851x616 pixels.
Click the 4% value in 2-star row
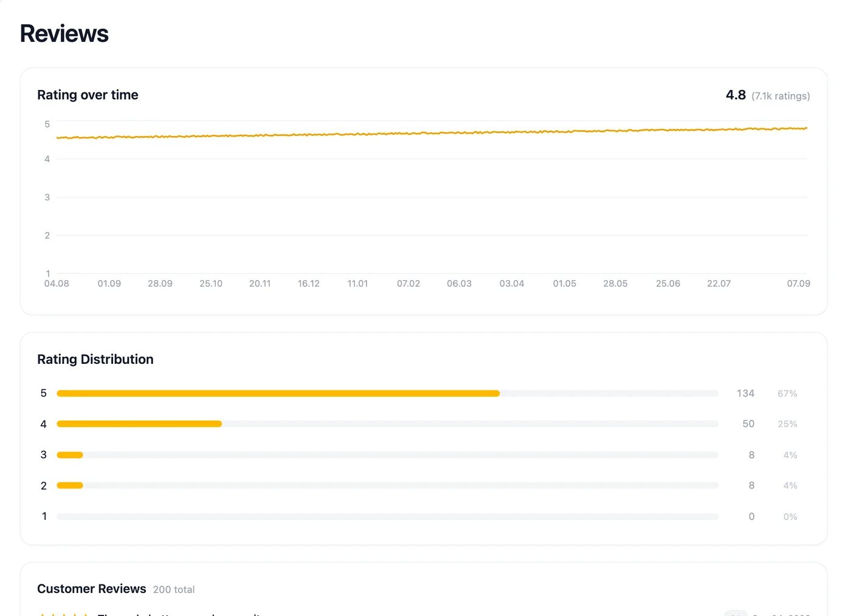pyautogui.click(x=790, y=485)
